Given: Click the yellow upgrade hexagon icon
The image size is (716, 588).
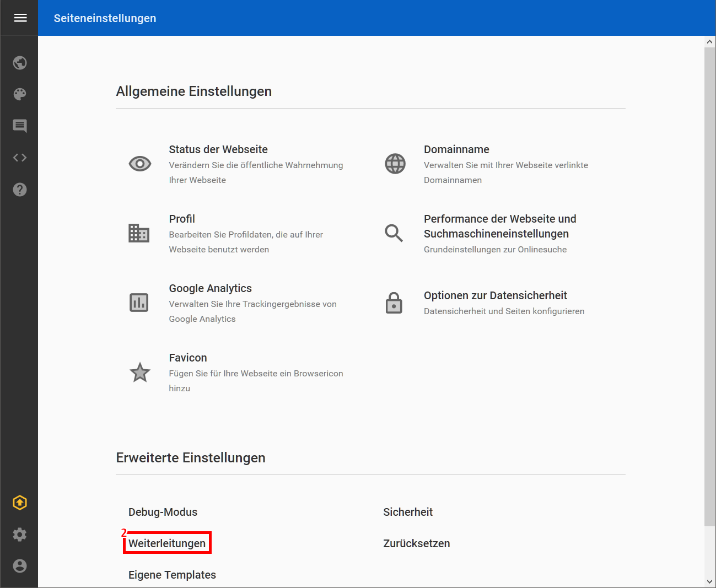Looking at the screenshot, I should click(x=20, y=503).
